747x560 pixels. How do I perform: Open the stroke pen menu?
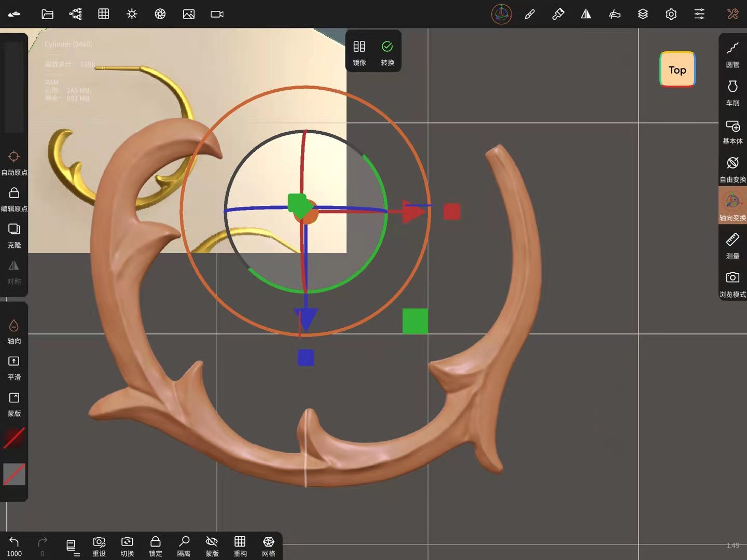tap(530, 14)
